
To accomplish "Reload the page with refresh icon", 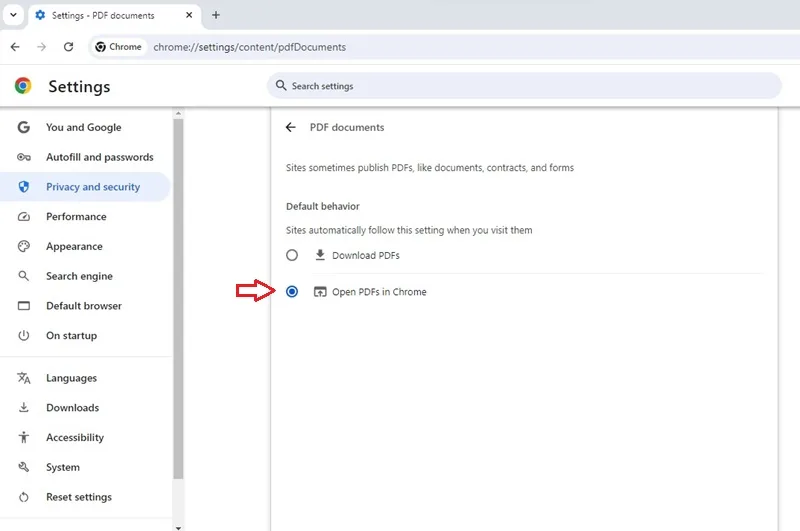I will (68, 47).
